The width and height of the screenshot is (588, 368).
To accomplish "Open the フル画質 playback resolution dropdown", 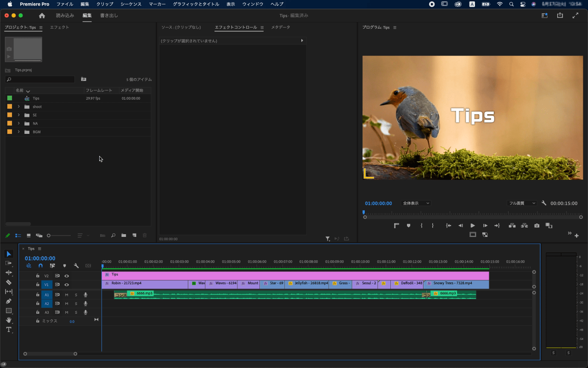I will tap(521, 203).
